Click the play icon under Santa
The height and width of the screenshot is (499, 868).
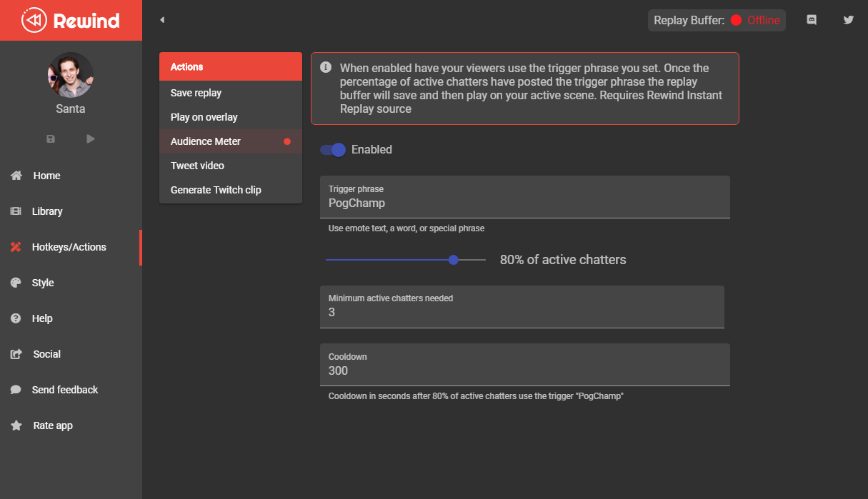(91, 138)
